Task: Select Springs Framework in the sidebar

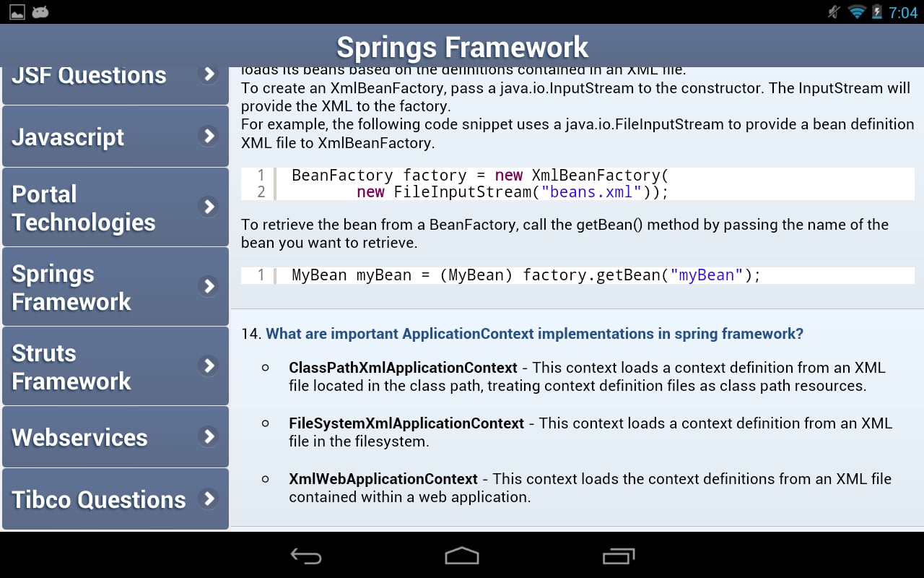Action: (x=115, y=287)
